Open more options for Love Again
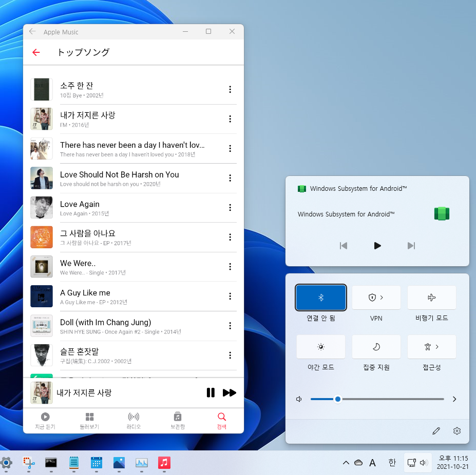Screen dimensions: 476x475 point(230,207)
